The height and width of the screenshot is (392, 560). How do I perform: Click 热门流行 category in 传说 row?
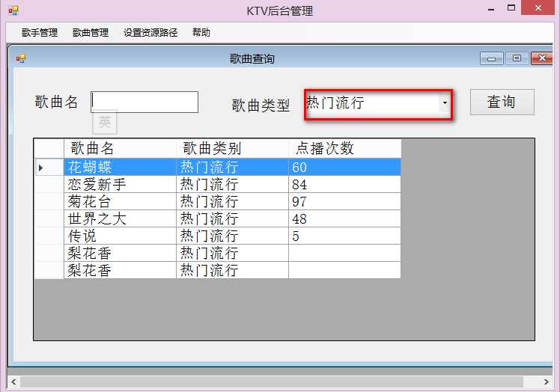(x=233, y=236)
